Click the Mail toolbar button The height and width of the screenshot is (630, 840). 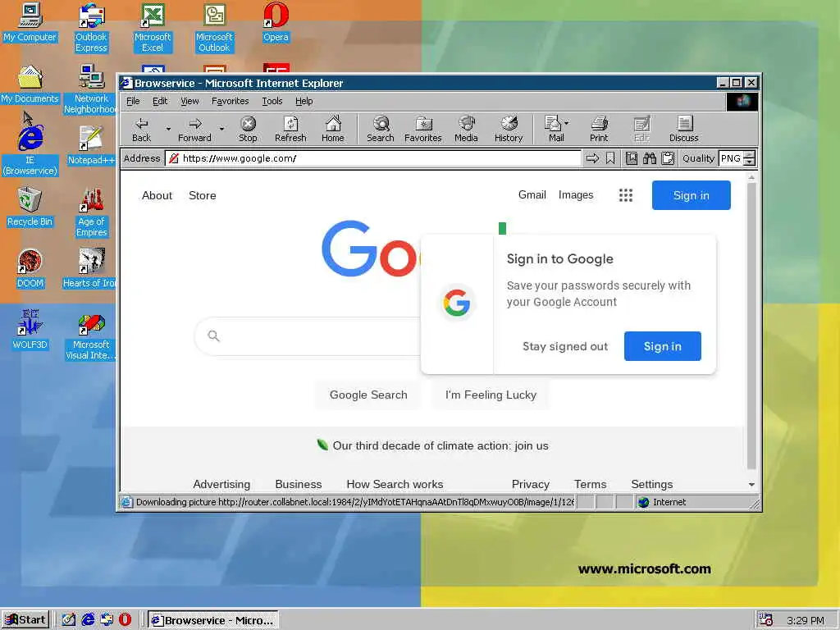click(554, 129)
